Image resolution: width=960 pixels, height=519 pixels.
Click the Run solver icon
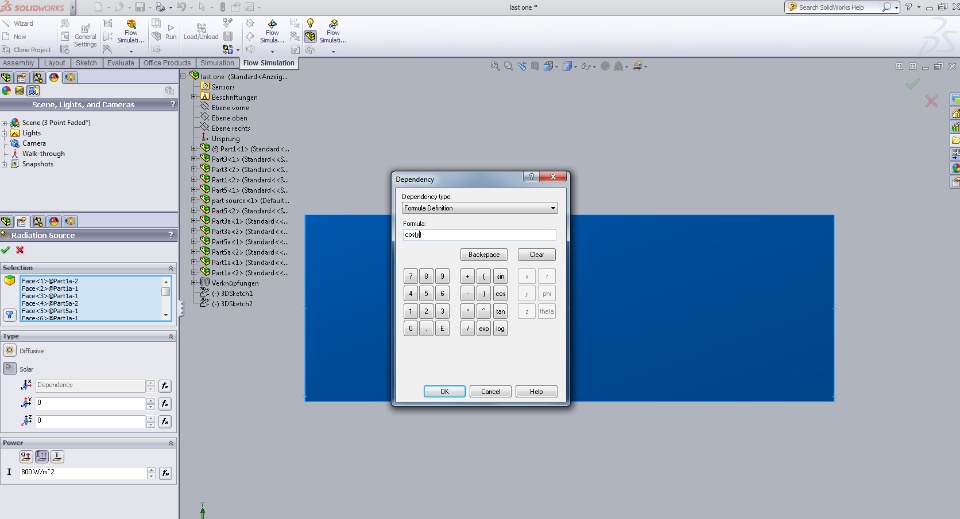pos(170,32)
